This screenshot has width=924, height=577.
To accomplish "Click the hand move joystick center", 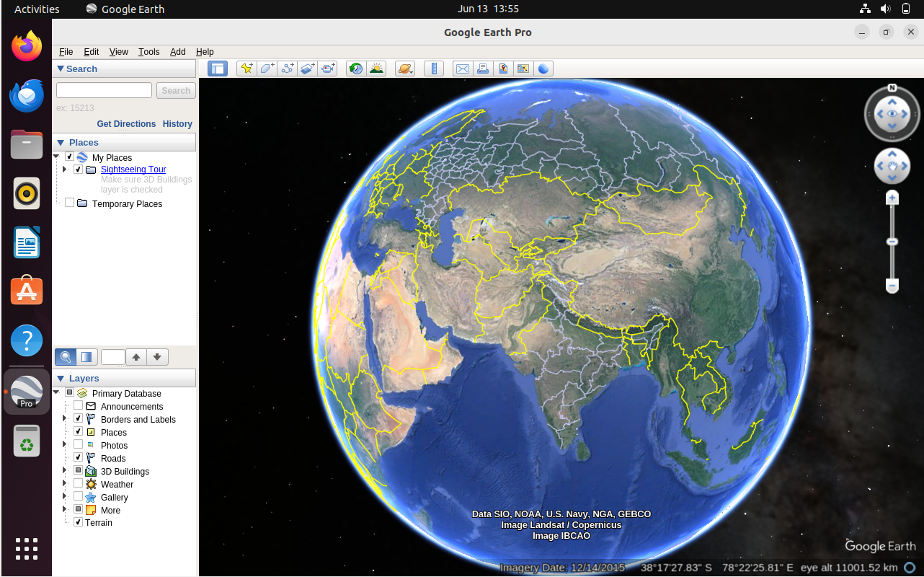I will 892,167.
